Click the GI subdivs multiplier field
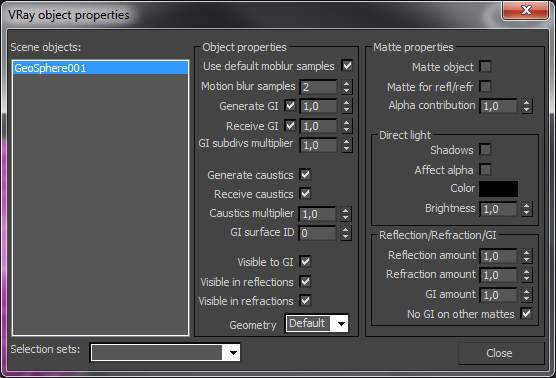Screen dimensions: 556x378 click(318, 145)
